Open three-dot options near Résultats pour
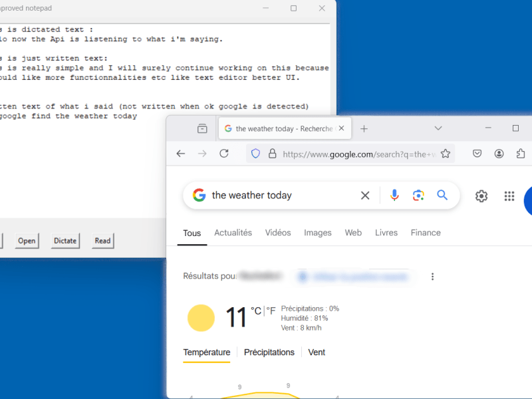Image resolution: width=532 pixels, height=399 pixels. click(x=433, y=276)
